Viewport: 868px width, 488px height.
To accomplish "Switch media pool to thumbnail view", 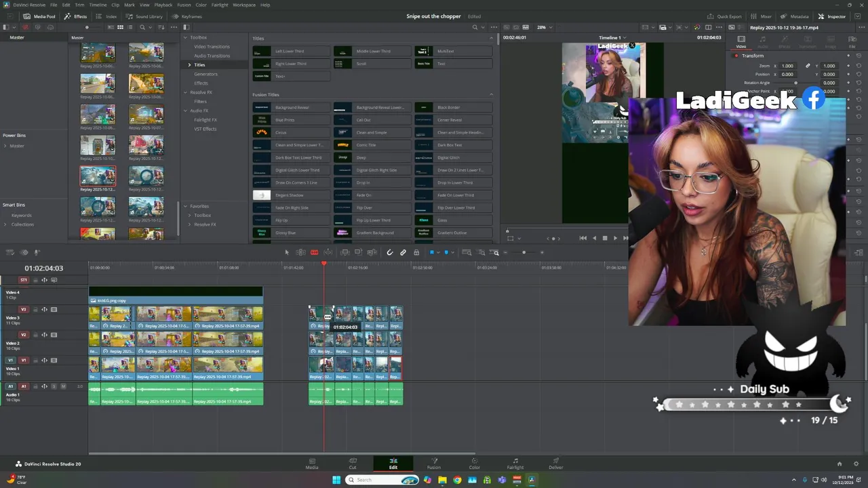I will pos(120,27).
